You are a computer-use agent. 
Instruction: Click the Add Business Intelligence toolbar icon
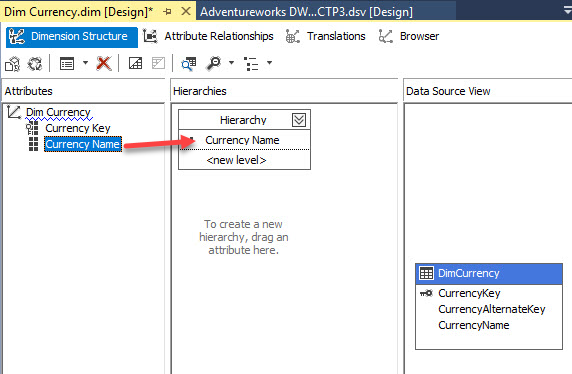(x=135, y=63)
